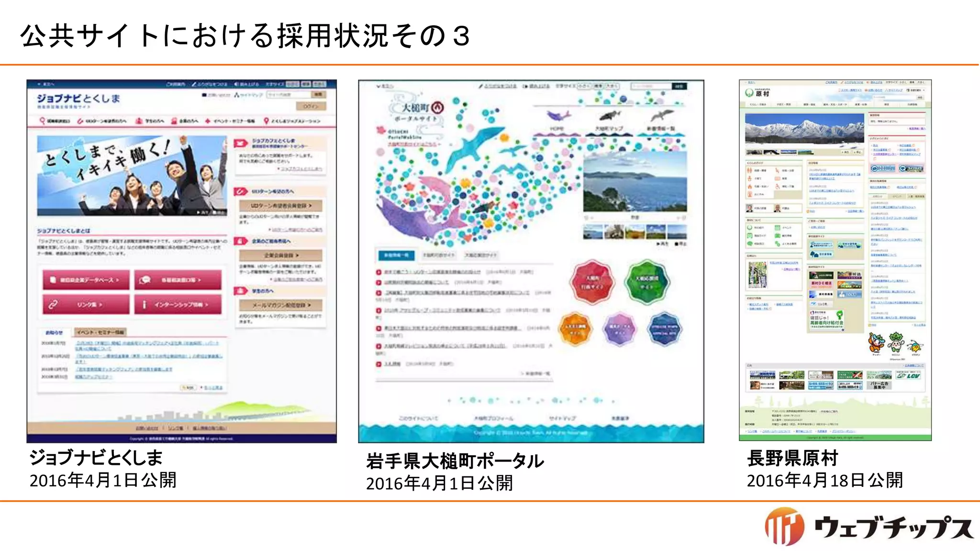Screen dimensions: 980x551
Task: Click the dark blue official site badge
Action: click(664, 329)
